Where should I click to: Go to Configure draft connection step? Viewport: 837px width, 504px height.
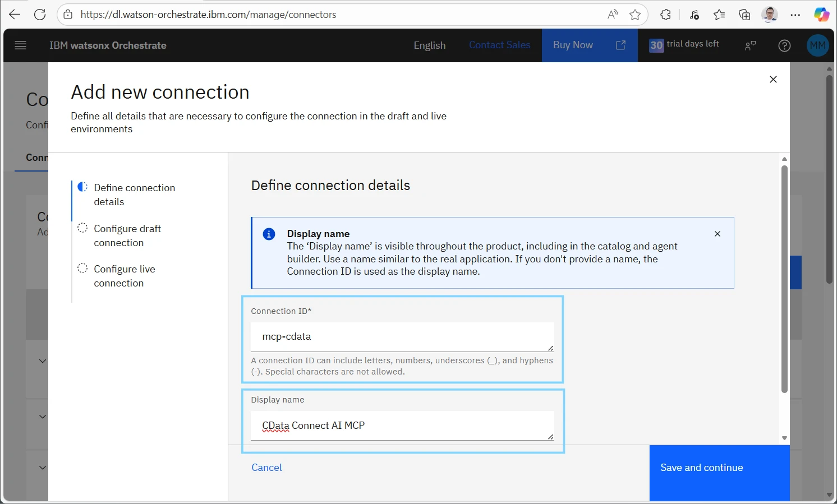(x=127, y=235)
